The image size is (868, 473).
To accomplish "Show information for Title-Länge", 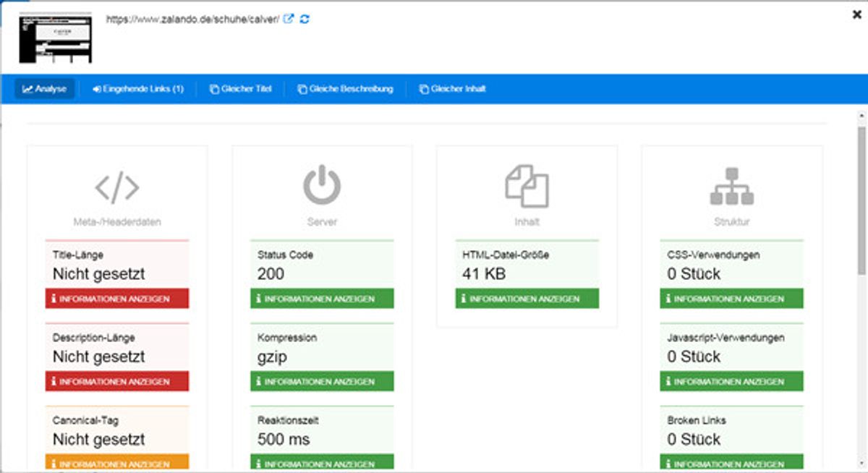I will coord(117,299).
